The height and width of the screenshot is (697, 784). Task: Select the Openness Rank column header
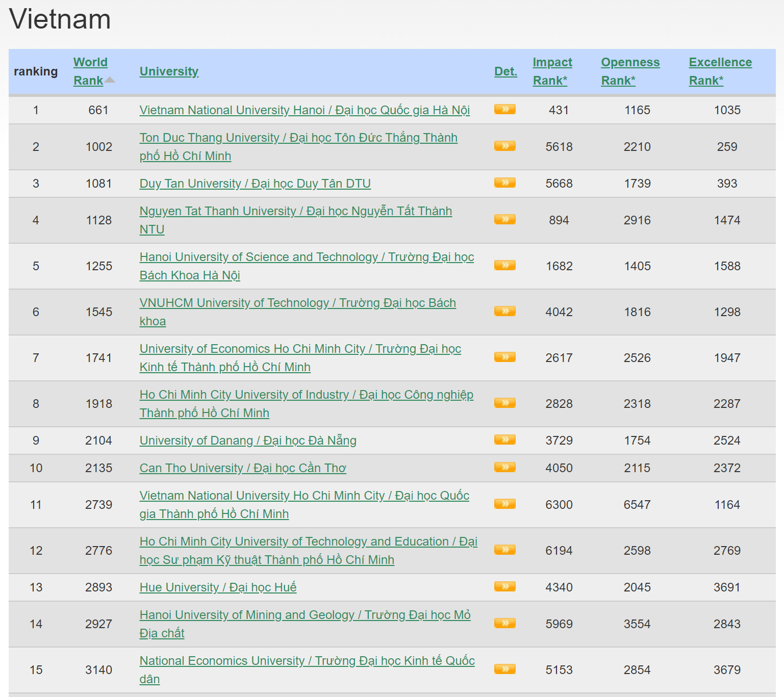630,71
